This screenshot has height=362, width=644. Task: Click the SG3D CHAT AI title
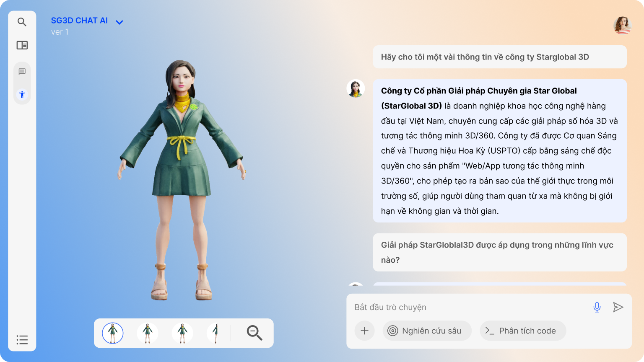[x=79, y=21]
